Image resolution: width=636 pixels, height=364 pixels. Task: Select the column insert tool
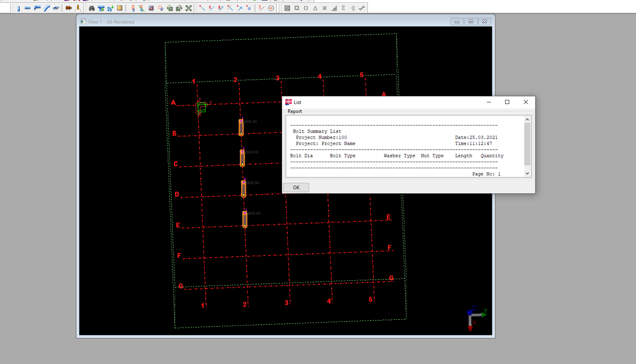click(x=19, y=8)
